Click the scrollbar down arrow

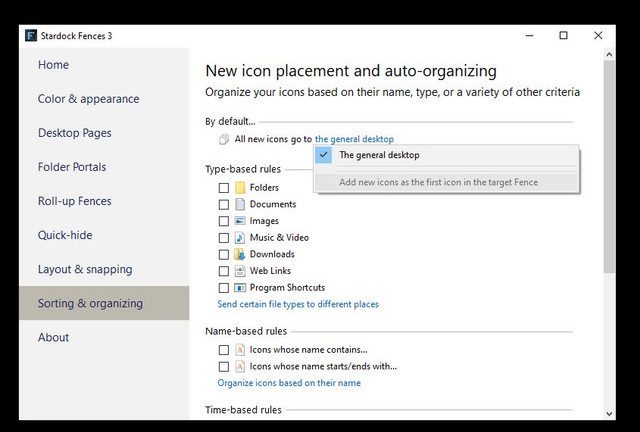609,414
